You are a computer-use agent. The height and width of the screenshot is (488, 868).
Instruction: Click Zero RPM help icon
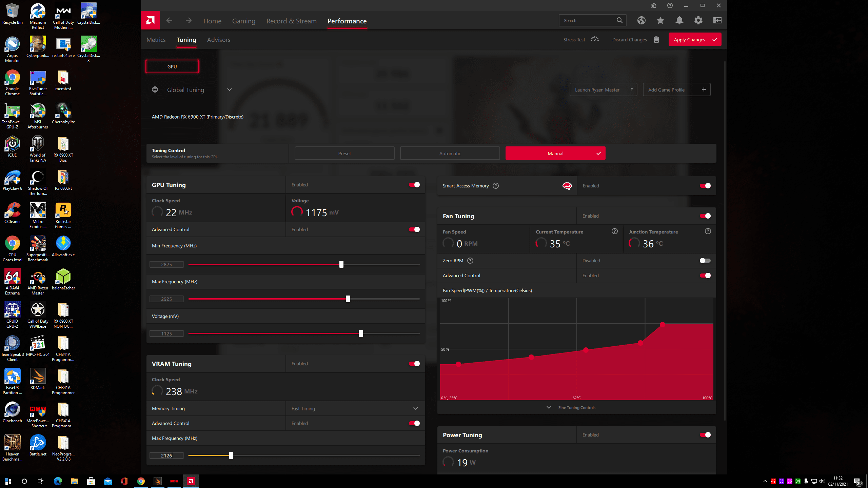470,261
